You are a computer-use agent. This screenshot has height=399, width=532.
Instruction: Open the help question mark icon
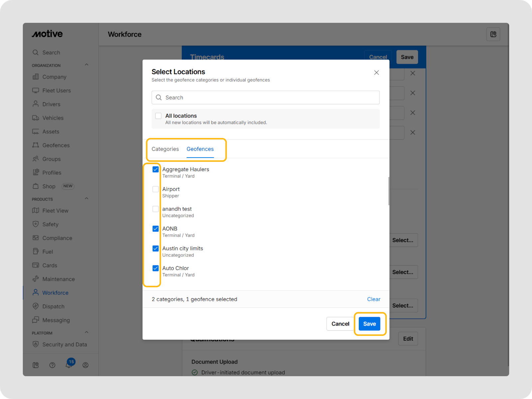52,365
